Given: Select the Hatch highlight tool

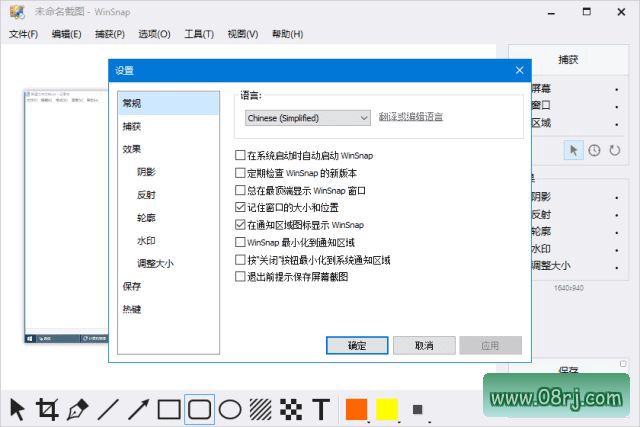Looking at the screenshot, I should (x=260, y=409).
